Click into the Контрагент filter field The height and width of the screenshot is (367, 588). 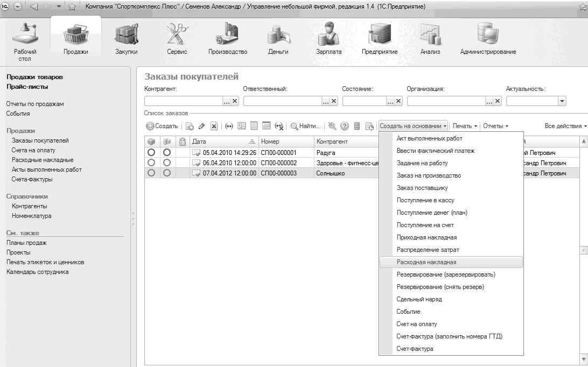(183, 101)
